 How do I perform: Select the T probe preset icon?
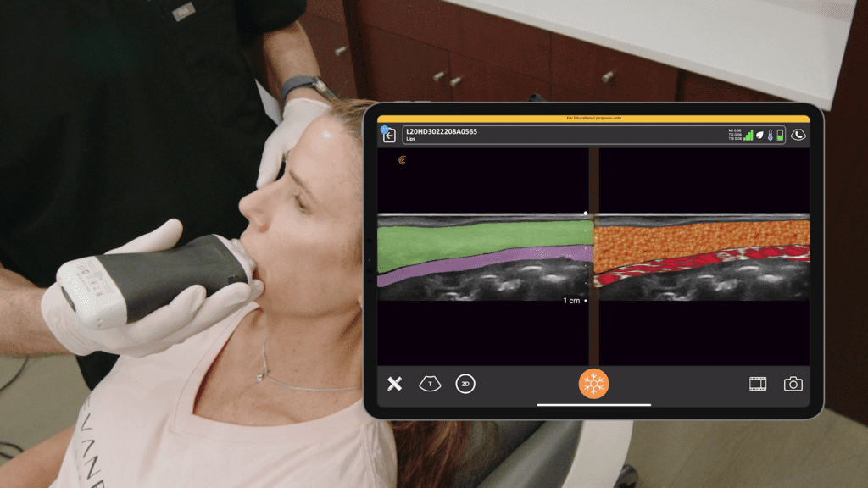pyautogui.click(x=430, y=384)
